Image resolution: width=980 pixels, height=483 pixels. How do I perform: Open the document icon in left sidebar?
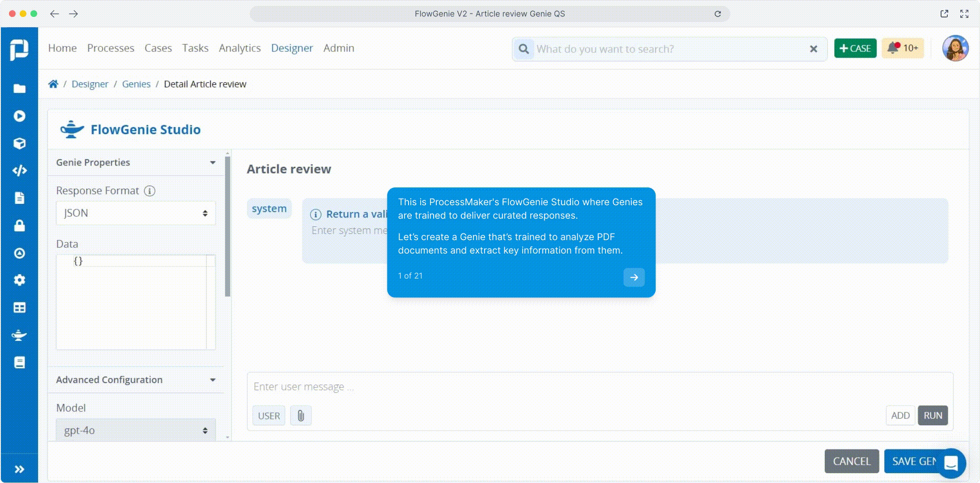pos(19,198)
